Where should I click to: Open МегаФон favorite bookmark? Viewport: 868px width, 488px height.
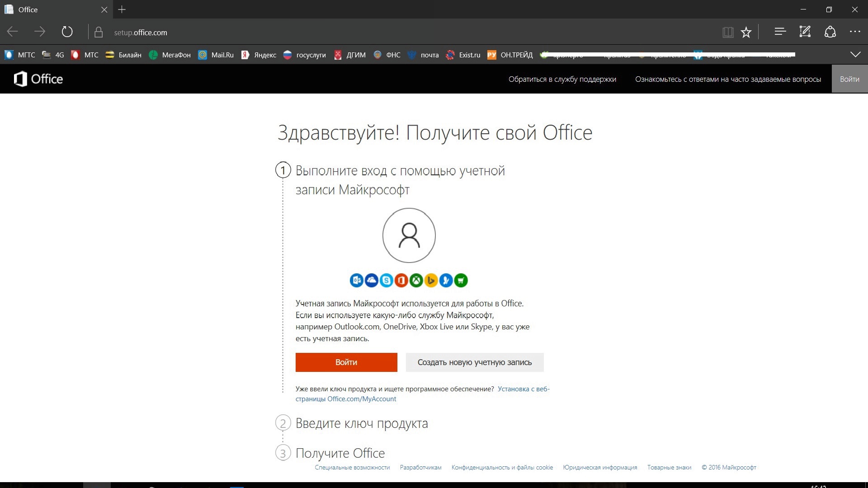coord(170,55)
